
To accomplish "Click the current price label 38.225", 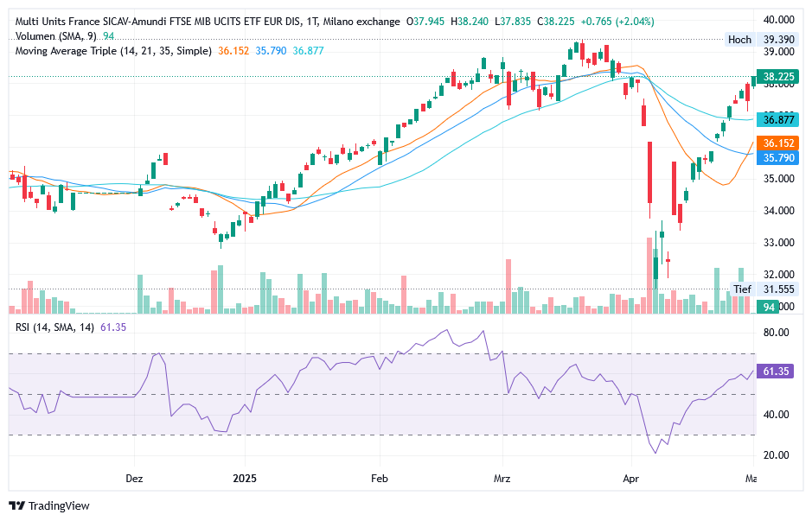I will [x=778, y=77].
